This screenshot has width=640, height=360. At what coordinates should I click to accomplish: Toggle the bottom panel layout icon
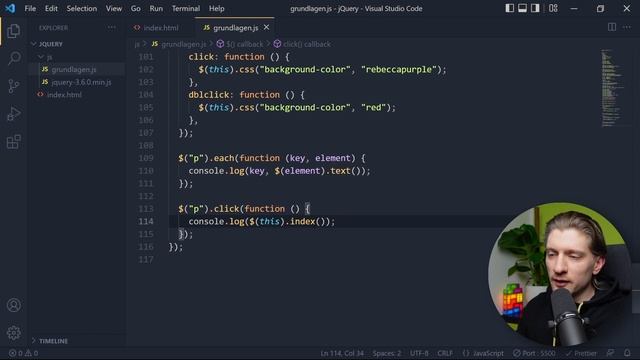[x=522, y=8]
